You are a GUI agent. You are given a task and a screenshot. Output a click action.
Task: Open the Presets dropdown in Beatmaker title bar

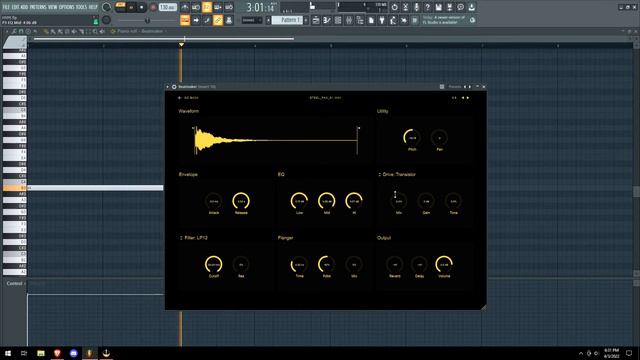(454, 87)
